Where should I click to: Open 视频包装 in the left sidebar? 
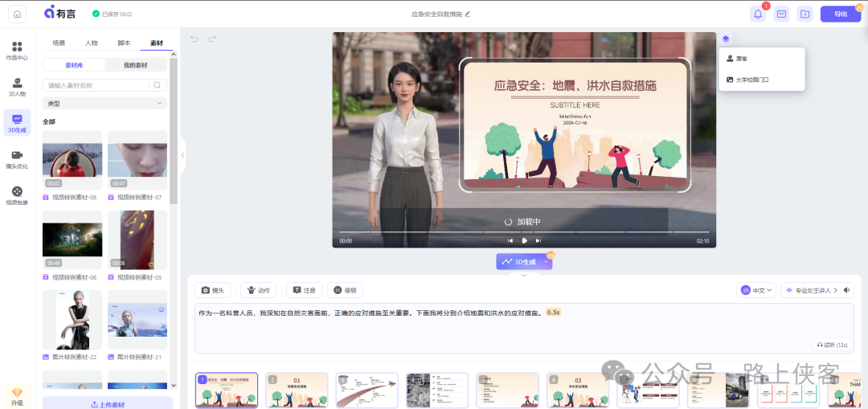[17, 195]
